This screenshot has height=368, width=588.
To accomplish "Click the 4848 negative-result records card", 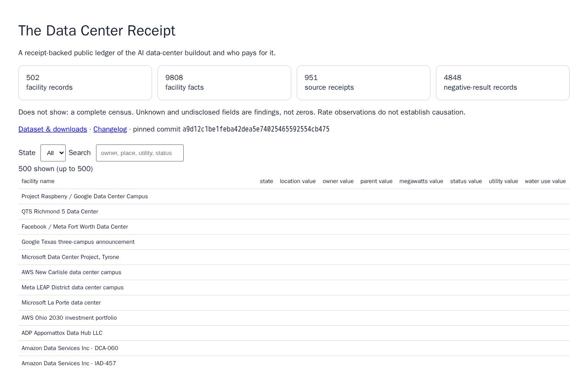I will pyautogui.click(x=503, y=83).
